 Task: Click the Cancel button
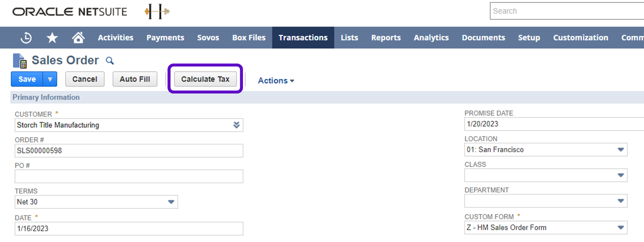pyautogui.click(x=85, y=79)
